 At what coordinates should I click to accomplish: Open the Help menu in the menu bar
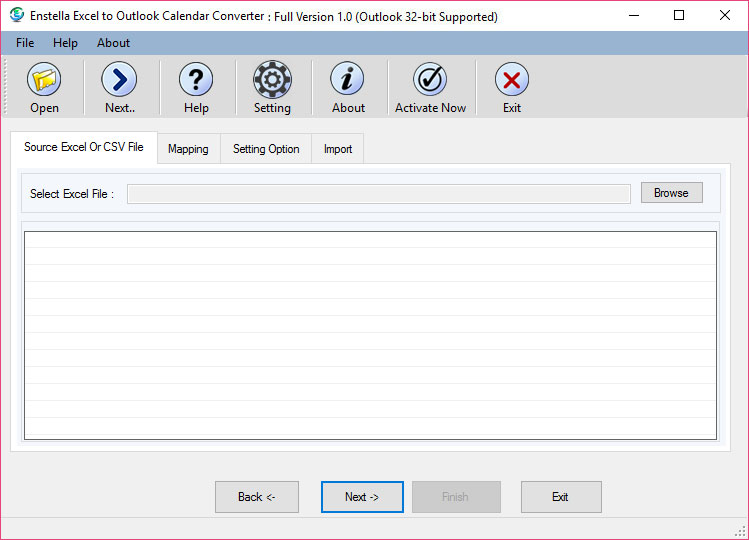pyautogui.click(x=65, y=43)
